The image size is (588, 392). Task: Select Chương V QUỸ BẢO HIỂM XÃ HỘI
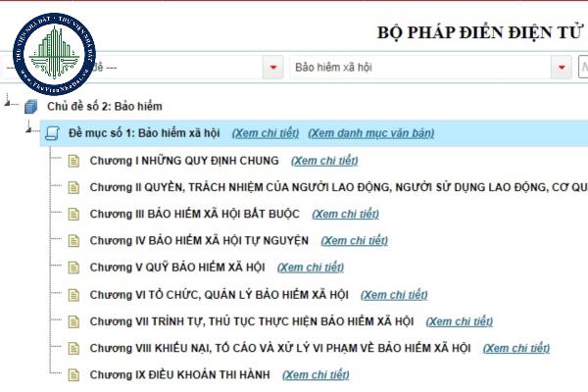click(177, 268)
